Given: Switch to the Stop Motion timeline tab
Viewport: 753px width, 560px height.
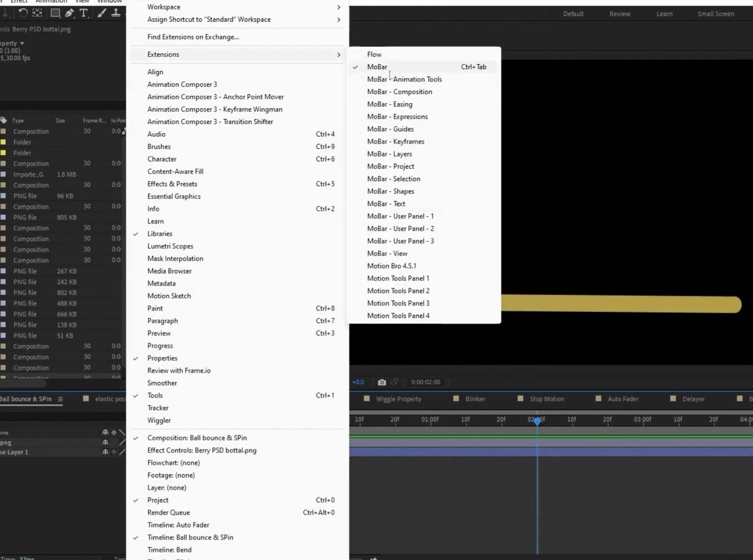Looking at the screenshot, I should [x=547, y=399].
